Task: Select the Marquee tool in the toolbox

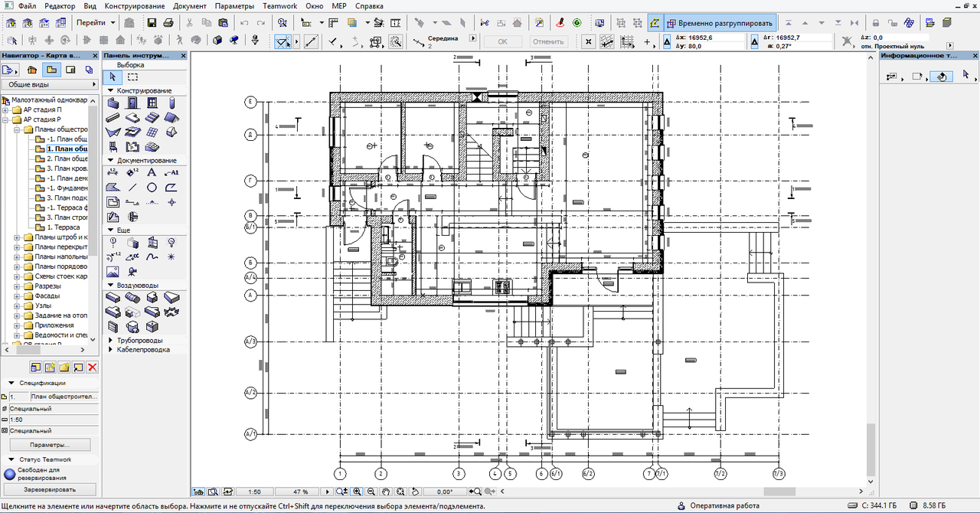Action: pyautogui.click(x=132, y=77)
